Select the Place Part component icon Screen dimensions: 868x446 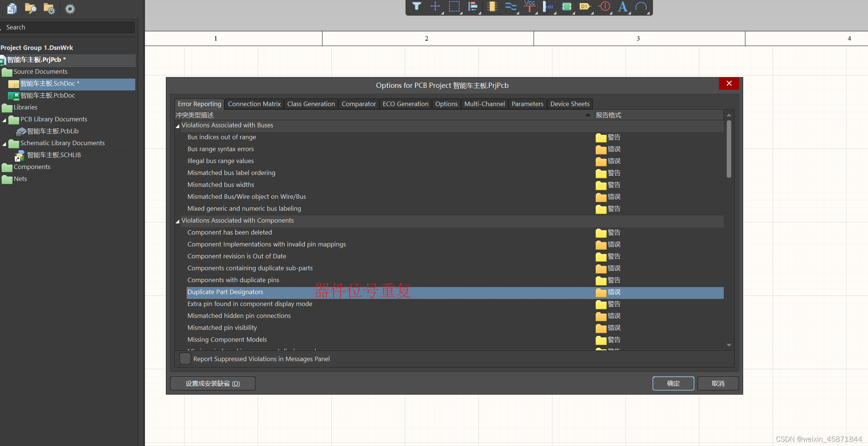pos(492,6)
